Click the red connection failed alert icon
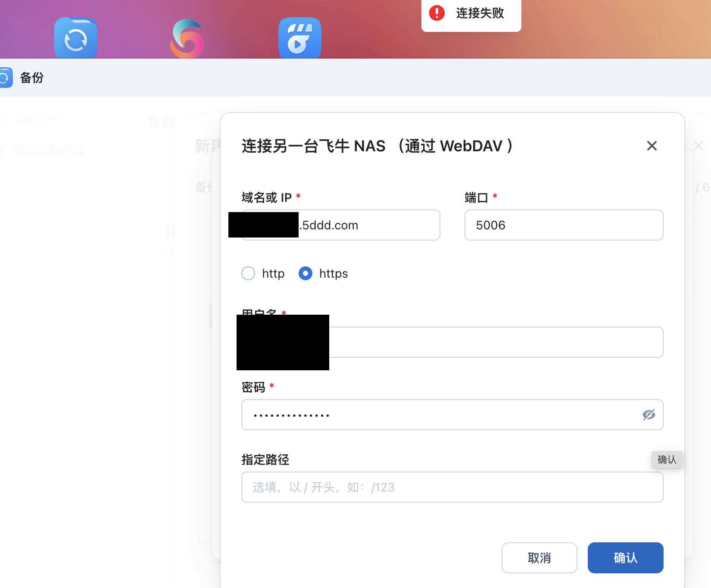The image size is (711, 588). tap(437, 13)
